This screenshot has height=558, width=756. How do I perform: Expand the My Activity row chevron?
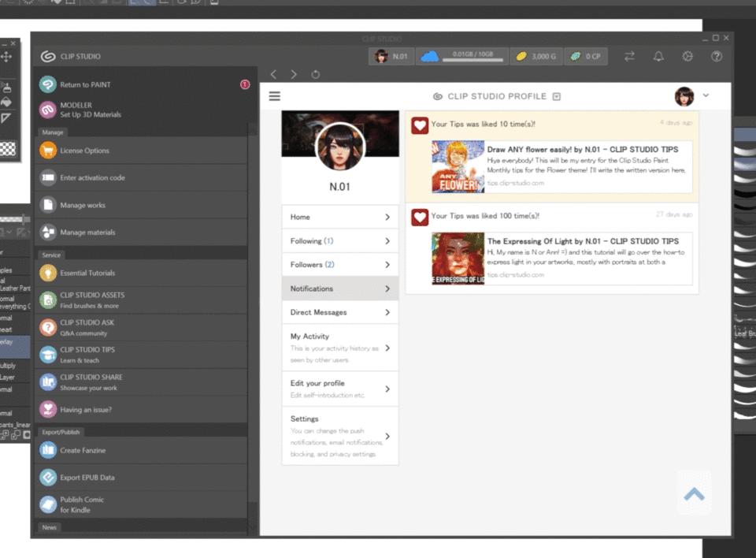[x=387, y=348]
